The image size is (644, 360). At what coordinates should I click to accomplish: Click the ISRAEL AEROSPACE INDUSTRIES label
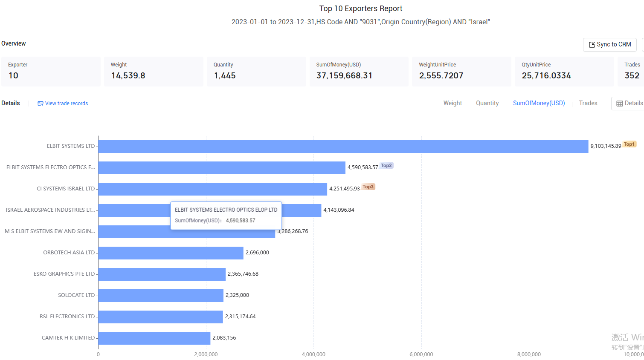click(50, 210)
